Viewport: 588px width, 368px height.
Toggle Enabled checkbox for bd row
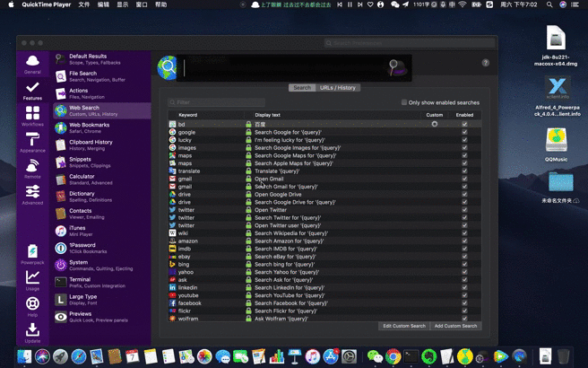tap(464, 124)
